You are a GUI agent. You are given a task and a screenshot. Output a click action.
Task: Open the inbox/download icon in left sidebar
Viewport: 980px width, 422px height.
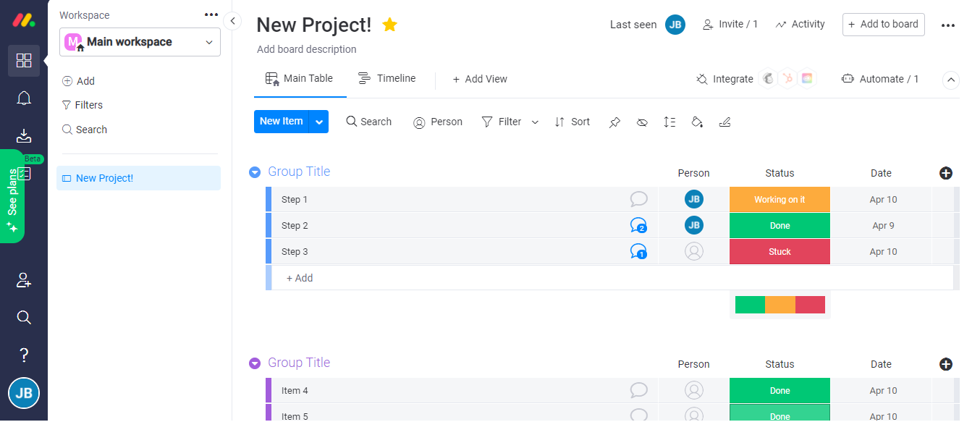pos(24,135)
